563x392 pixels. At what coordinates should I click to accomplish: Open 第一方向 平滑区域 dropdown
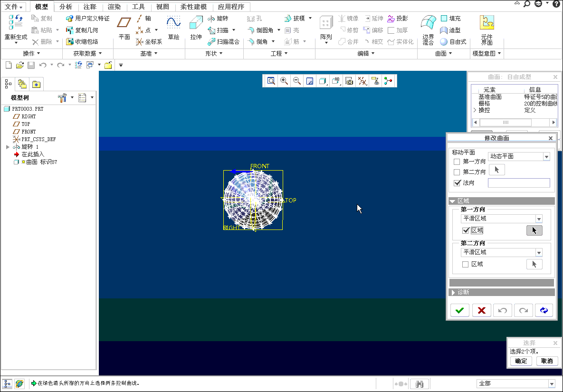[x=539, y=219]
